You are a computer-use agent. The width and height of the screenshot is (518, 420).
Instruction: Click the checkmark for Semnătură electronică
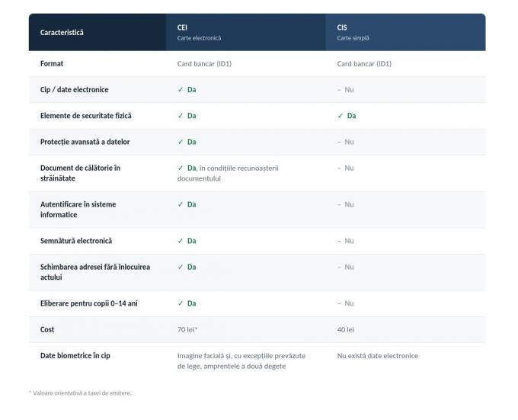pos(181,241)
